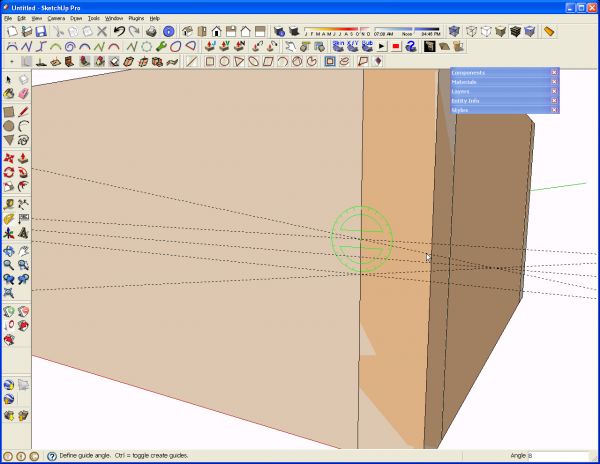Pick the Axes tool
Image resolution: width=600 pixels, height=464 pixels.
click(9, 233)
